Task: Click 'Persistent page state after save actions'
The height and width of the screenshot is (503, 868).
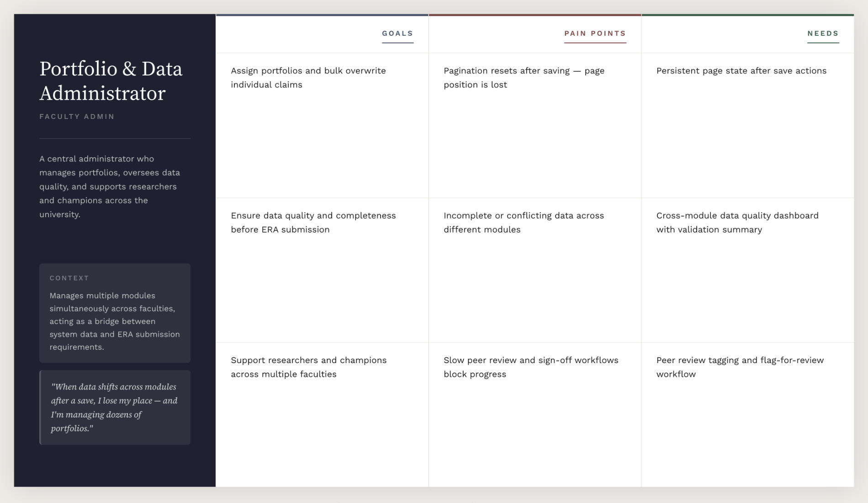Action: (x=741, y=71)
